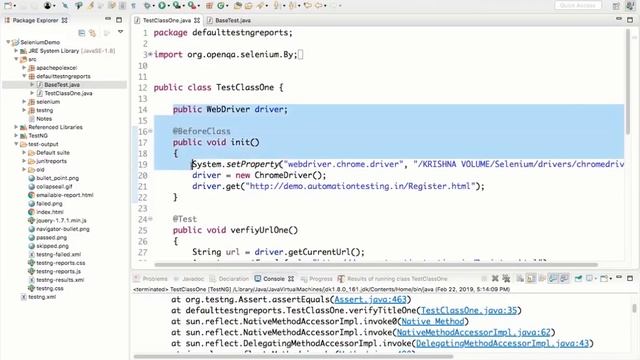
Task: Click the New Java Package icon
Action: [x=209, y=5]
